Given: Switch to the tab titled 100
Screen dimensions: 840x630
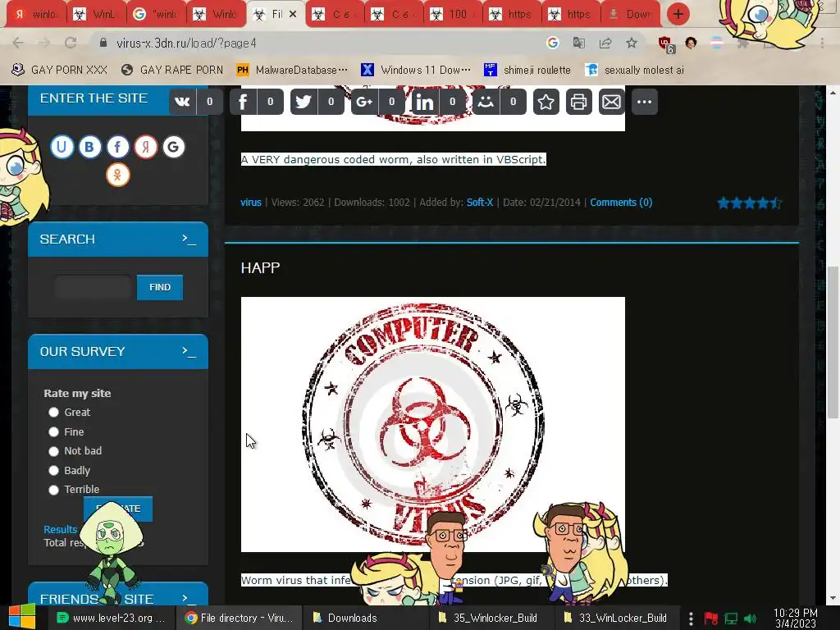Looking at the screenshot, I should pyautogui.click(x=453, y=14).
